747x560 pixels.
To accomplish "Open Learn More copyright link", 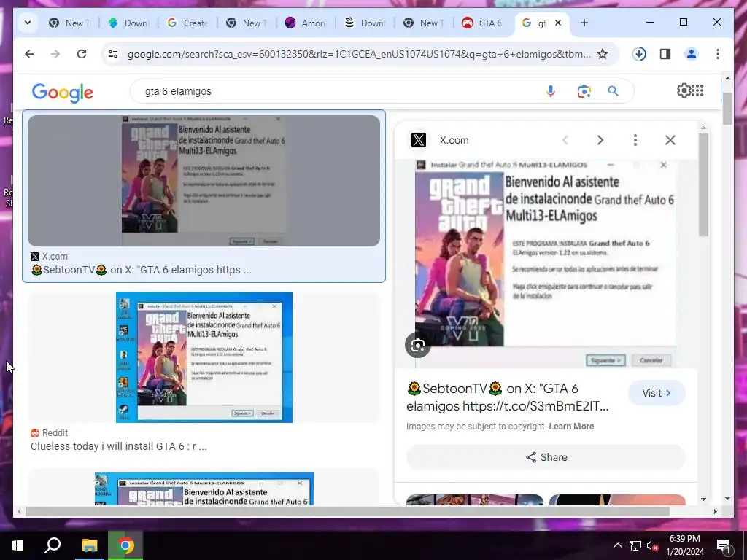I will click(x=571, y=427).
